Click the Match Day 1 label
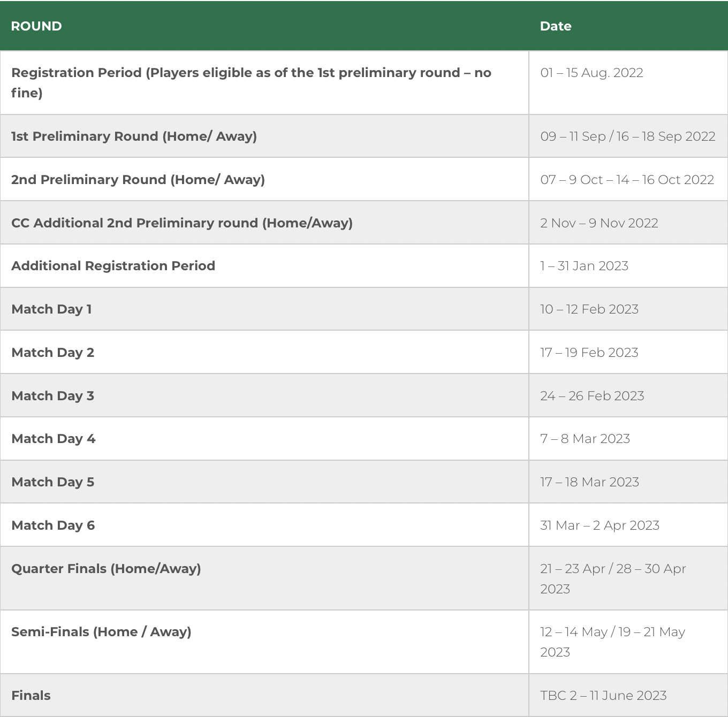The width and height of the screenshot is (728, 717). coord(51,309)
